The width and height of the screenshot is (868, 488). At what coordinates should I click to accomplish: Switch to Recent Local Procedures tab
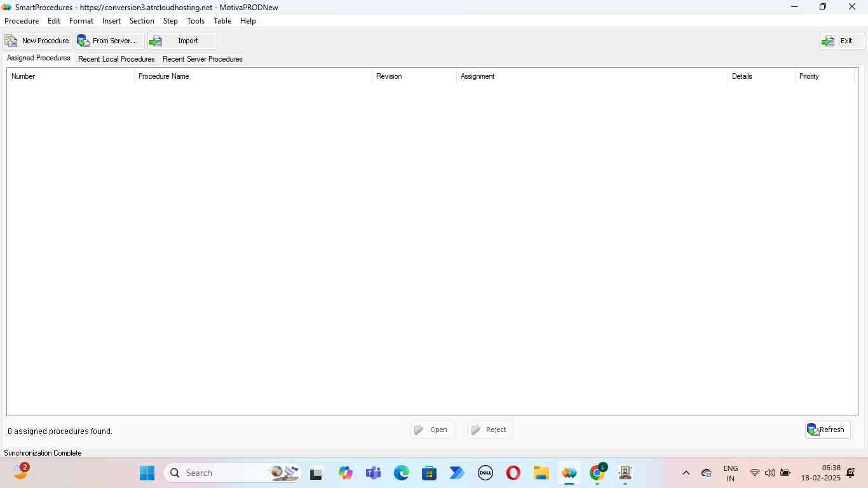pos(116,59)
